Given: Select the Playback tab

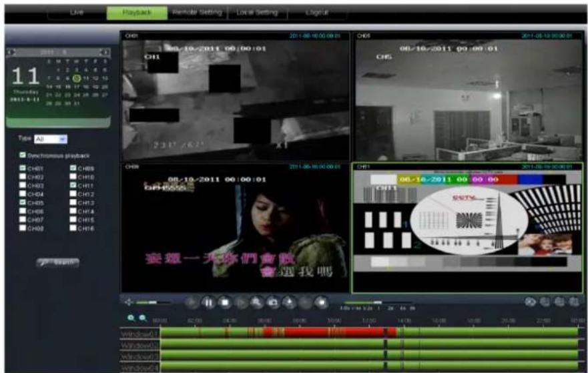Looking at the screenshot, I should pyautogui.click(x=137, y=13).
